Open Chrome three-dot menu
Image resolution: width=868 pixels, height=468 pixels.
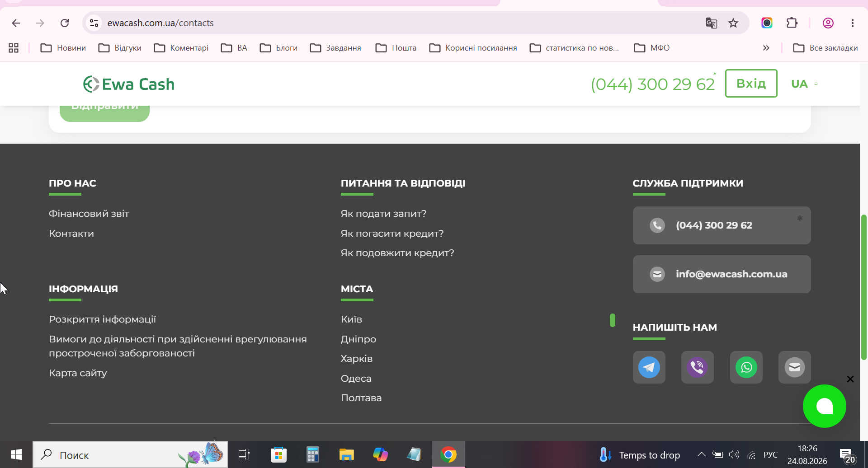point(852,23)
